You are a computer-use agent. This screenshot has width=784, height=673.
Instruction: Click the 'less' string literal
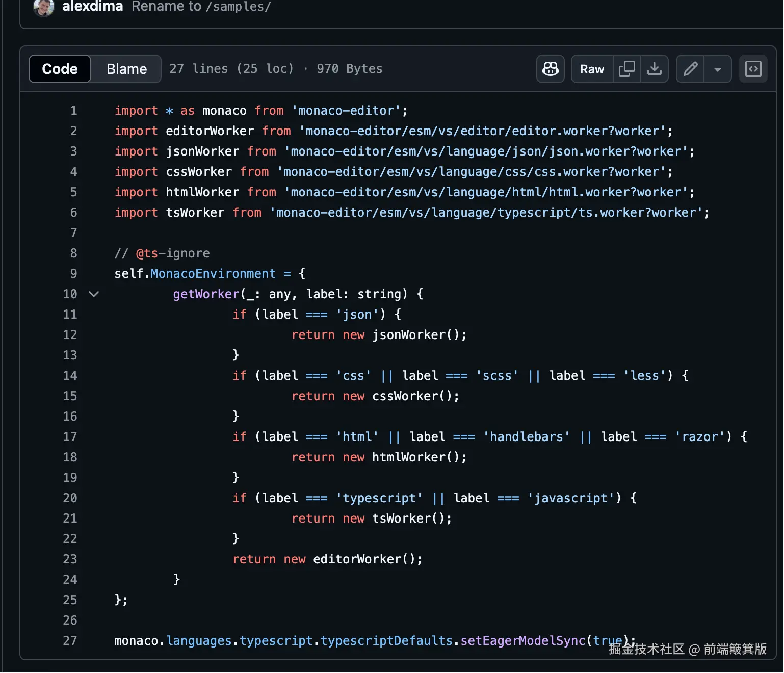(644, 376)
